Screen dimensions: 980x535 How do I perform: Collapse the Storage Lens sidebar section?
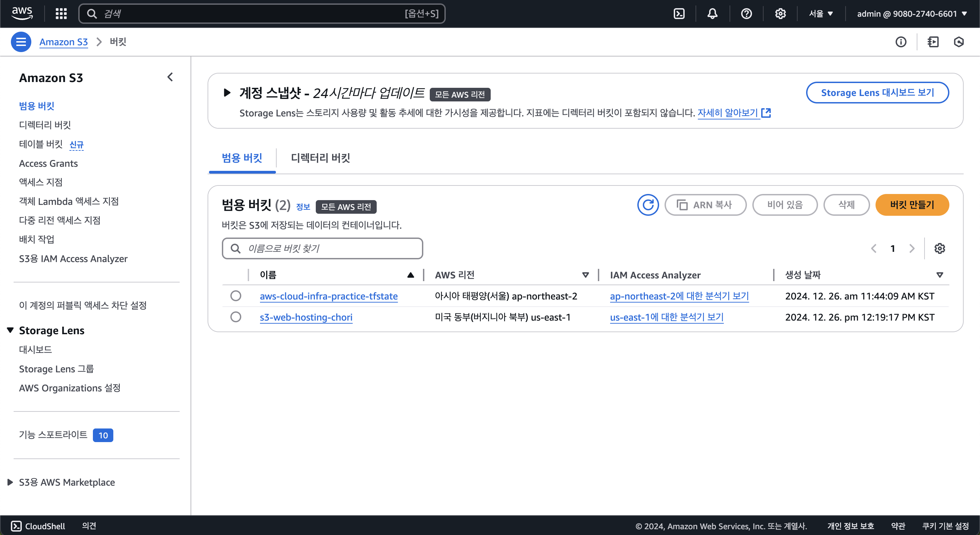pos(11,330)
